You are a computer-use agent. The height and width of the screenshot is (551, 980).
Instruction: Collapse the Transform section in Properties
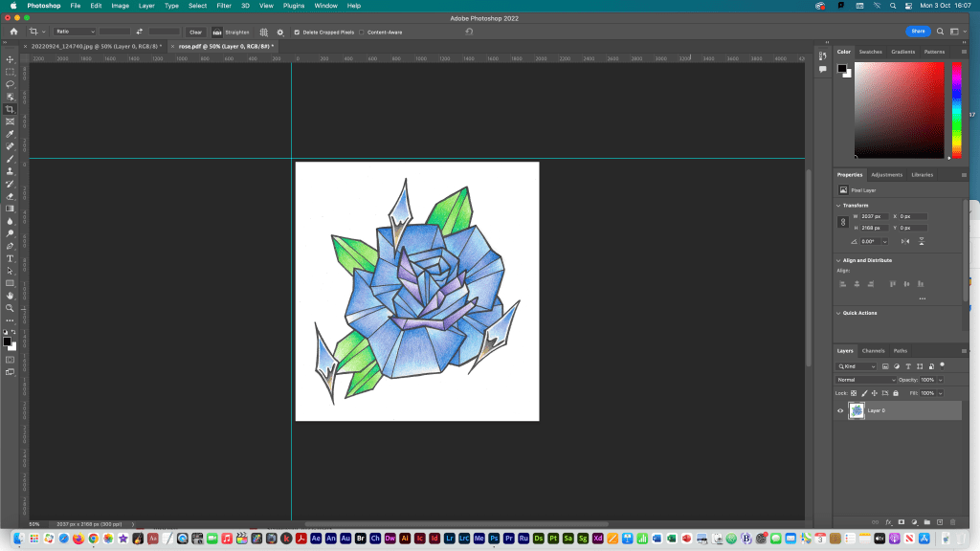[x=839, y=205]
